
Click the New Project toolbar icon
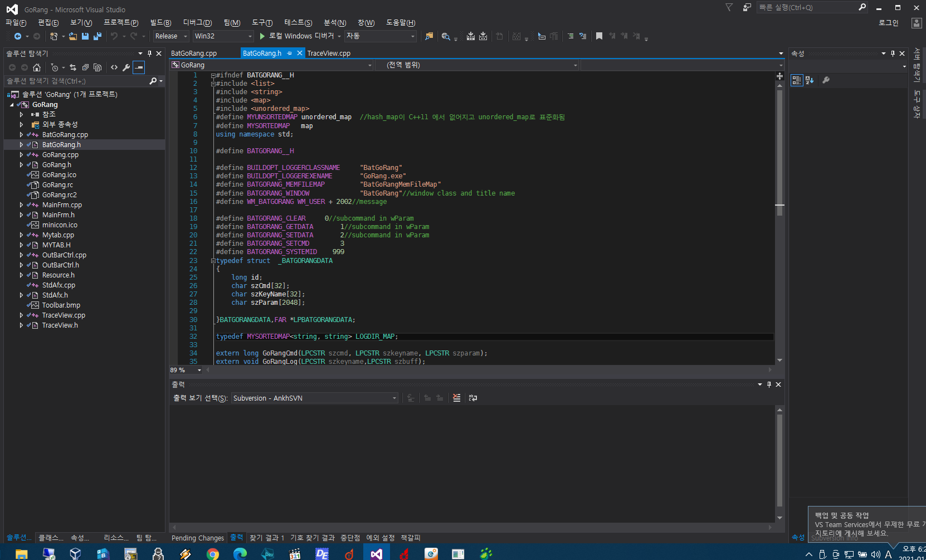[x=53, y=36]
